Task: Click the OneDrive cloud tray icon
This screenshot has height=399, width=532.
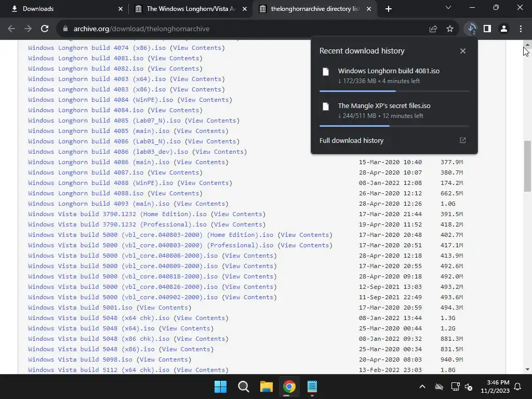Action: tap(439, 387)
